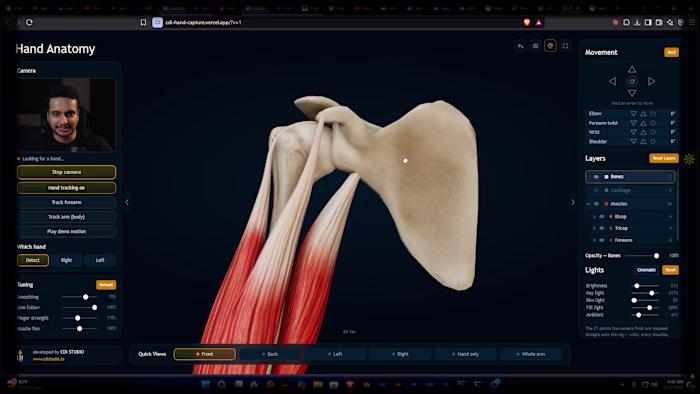The height and width of the screenshot is (394, 700).
Task: Click the browser reload icon
Action: click(29, 22)
